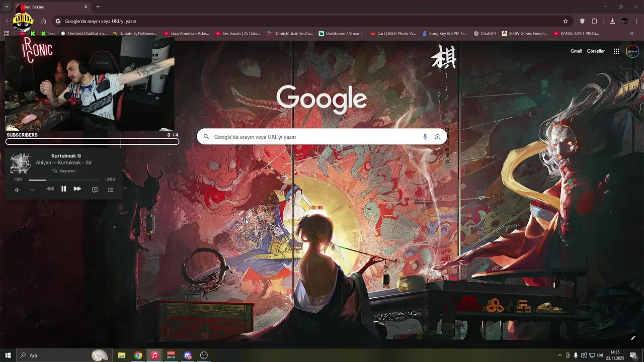Open the Extensions puzzle menu

(x=595, y=21)
